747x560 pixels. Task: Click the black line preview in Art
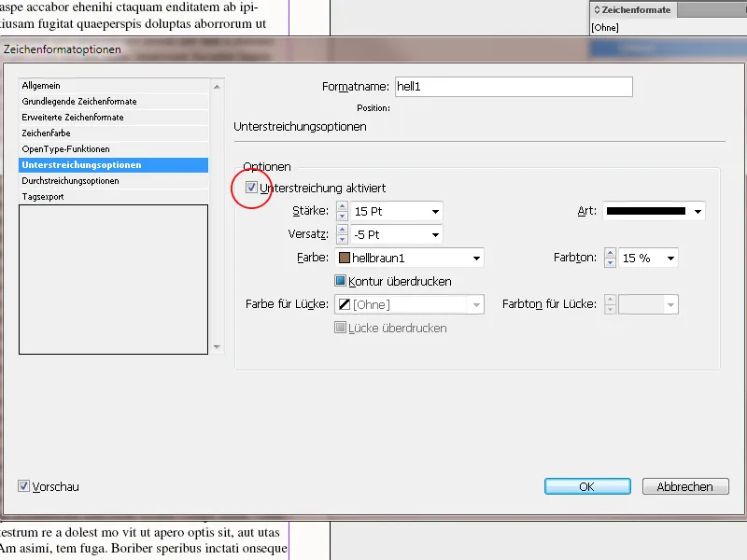(645, 212)
